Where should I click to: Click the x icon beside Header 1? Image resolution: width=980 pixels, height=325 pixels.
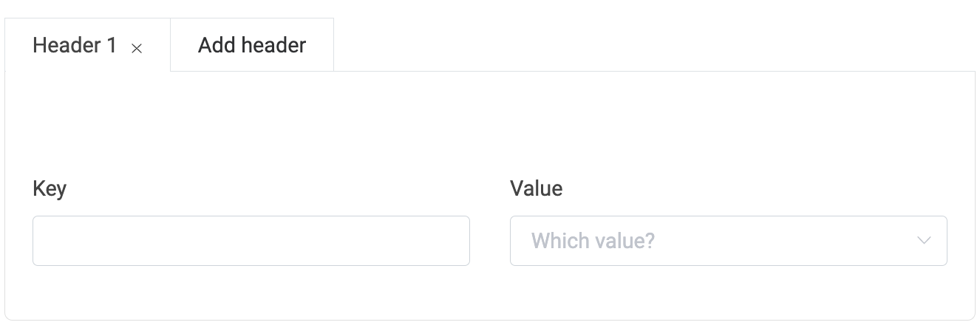click(137, 49)
